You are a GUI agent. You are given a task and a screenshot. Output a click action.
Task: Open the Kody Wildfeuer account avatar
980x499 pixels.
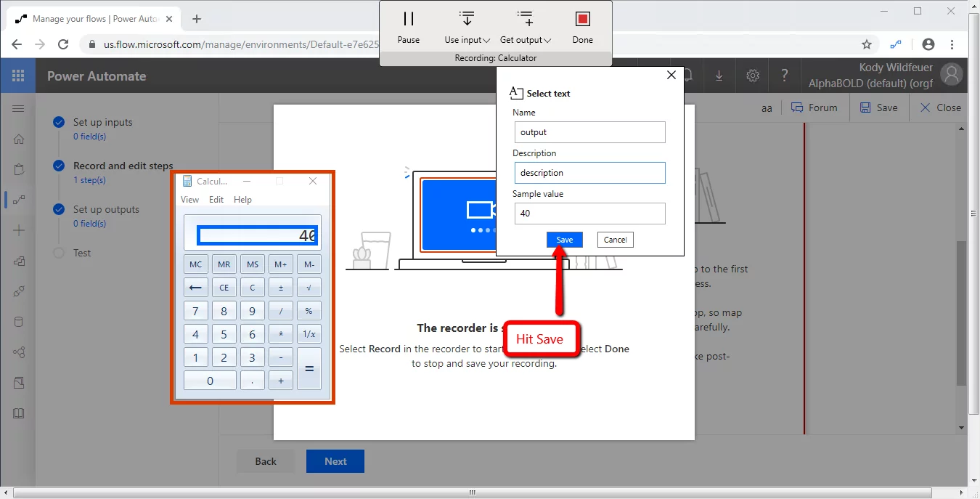pos(951,74)
